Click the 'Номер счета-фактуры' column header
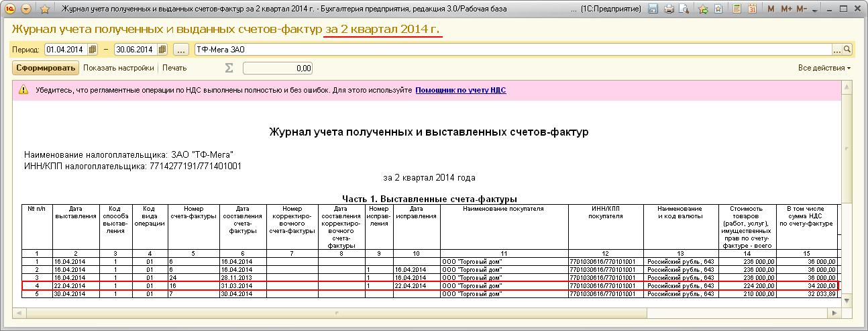 point(193,227)
